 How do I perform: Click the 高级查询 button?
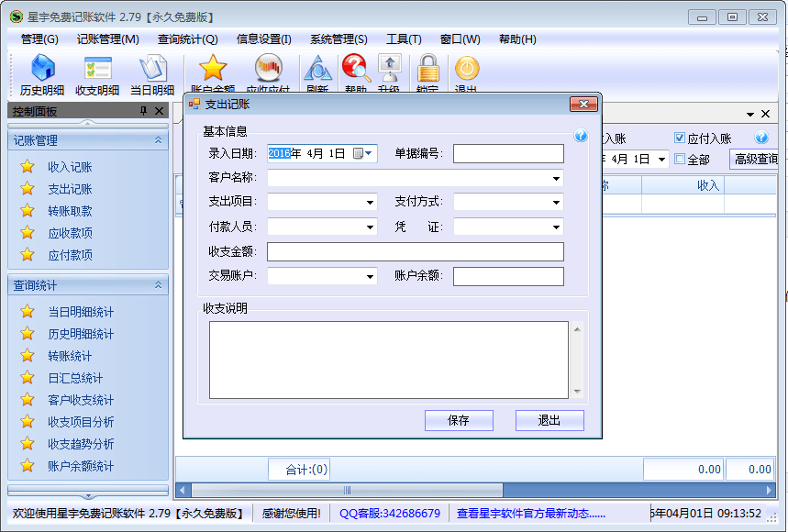click(x=754, y=159)
